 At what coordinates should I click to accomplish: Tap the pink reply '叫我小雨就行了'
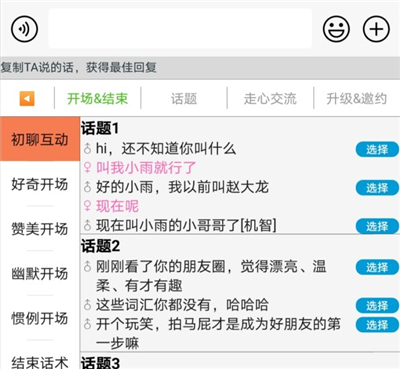tap(146, 168)
